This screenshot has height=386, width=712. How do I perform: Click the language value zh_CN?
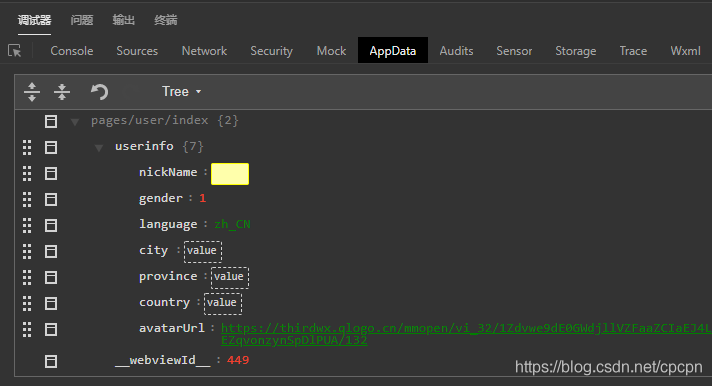coord(232,224)
